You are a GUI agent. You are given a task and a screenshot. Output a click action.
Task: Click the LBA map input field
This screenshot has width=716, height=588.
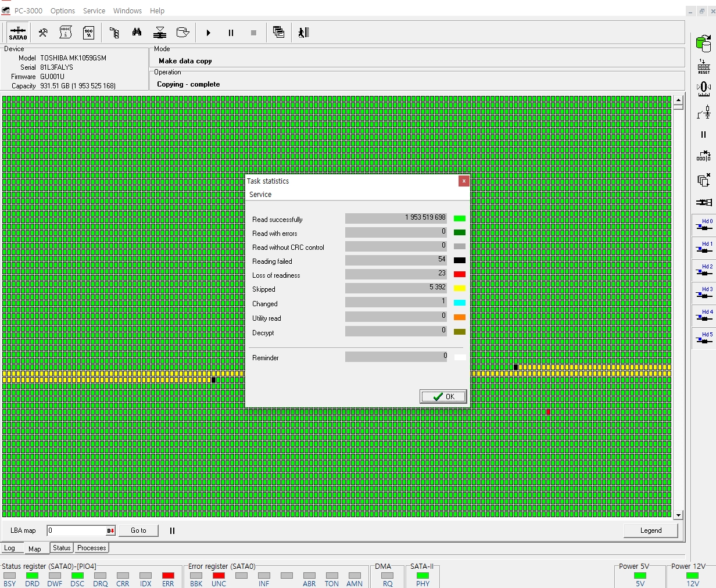pyautogui.click(x=77, y=530)
